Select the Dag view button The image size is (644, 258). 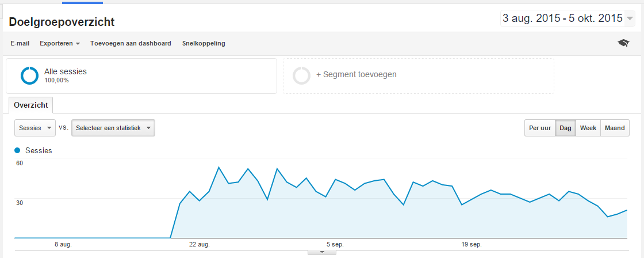(566, 128)
